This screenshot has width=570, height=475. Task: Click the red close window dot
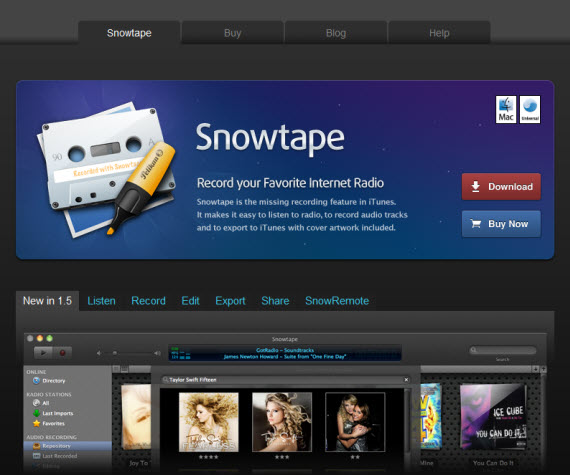[30, 338]
